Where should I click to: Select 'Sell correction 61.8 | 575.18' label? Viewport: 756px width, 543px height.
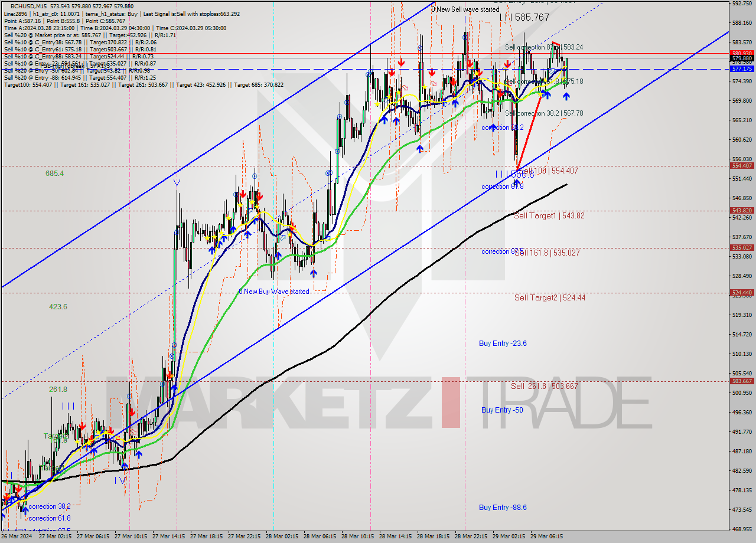coord(544,81)
